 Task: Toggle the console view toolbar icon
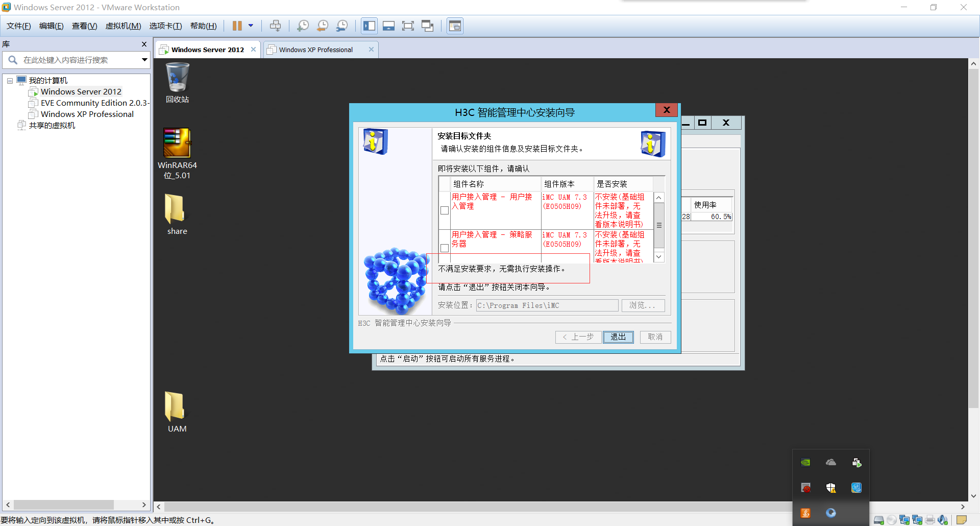click(455, 26)
